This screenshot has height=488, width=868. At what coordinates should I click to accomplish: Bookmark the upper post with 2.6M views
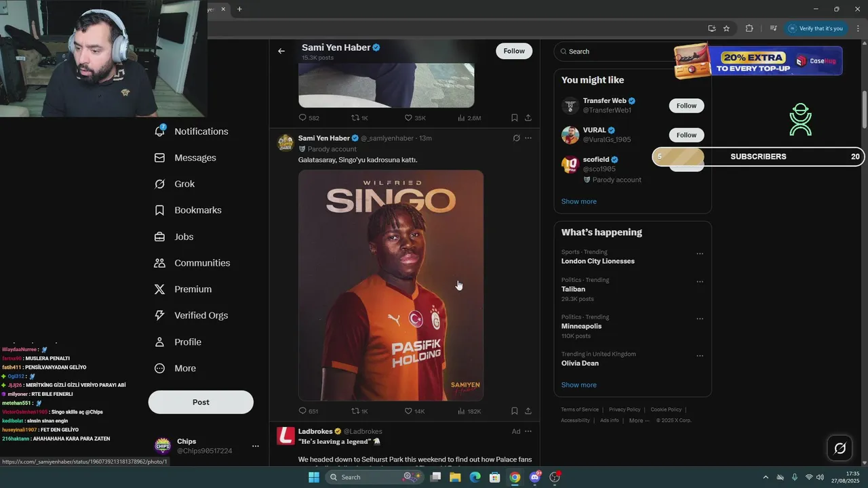click(515, 118)
